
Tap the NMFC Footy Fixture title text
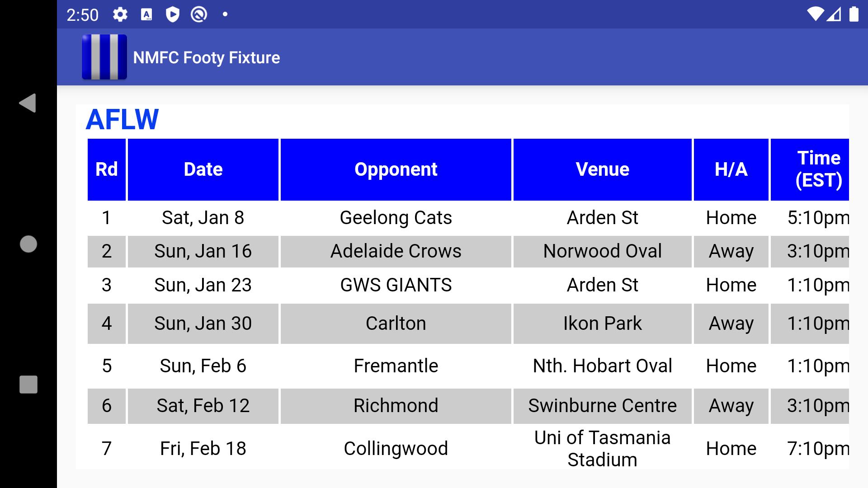(206, 57)
